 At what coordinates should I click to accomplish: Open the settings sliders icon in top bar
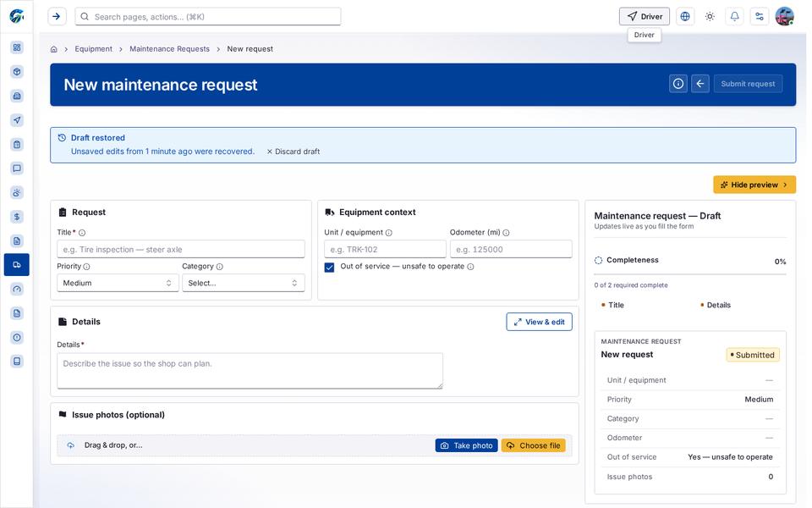click(760, 17)
